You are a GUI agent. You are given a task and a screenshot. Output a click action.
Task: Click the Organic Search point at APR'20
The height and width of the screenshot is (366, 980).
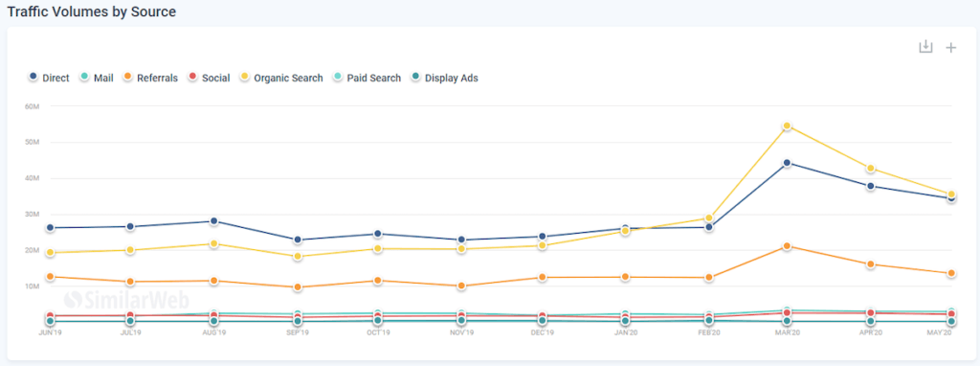[x=870, y=169]
